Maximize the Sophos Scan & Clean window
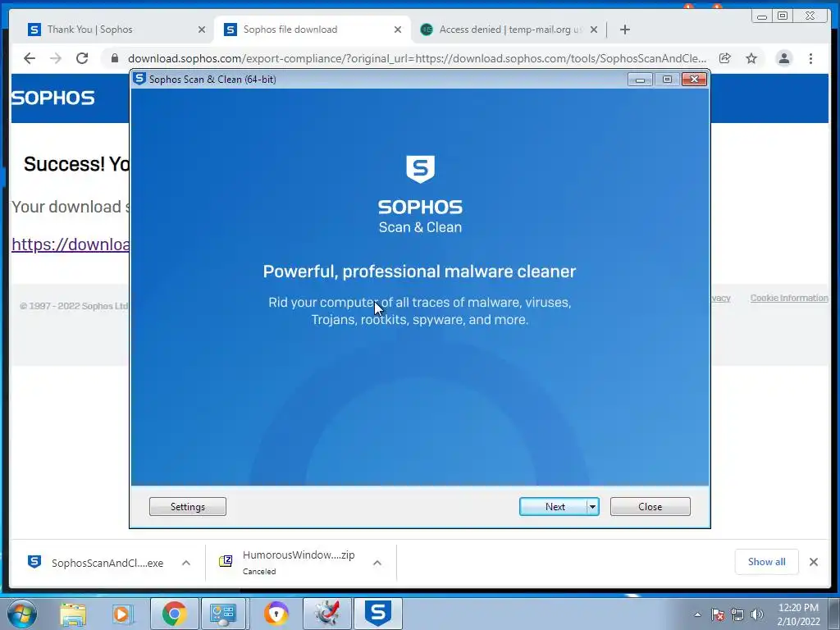Viewport: 840px width, 630px height. [x=667, y=80]
